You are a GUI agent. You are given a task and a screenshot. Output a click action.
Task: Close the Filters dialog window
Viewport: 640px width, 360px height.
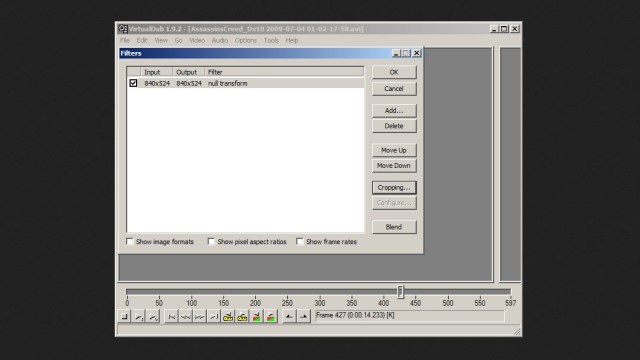coord(416,53)
